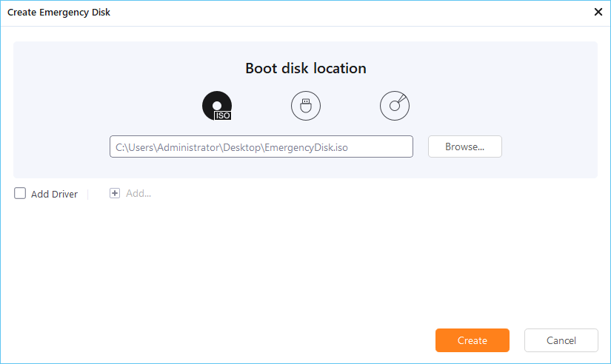Click the plus icon beside Add...
Screen dimensions: 611x364
point(114,194)
